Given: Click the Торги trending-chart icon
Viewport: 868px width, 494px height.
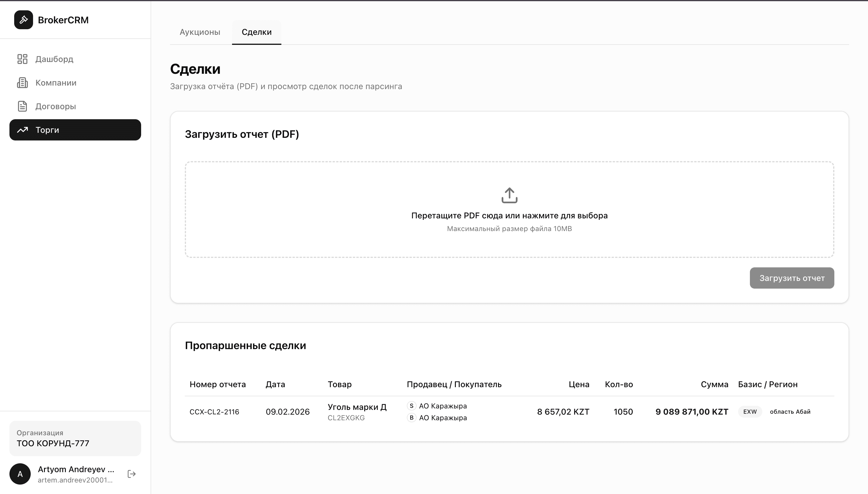Looking at the screenshot, I should (22, 130).
